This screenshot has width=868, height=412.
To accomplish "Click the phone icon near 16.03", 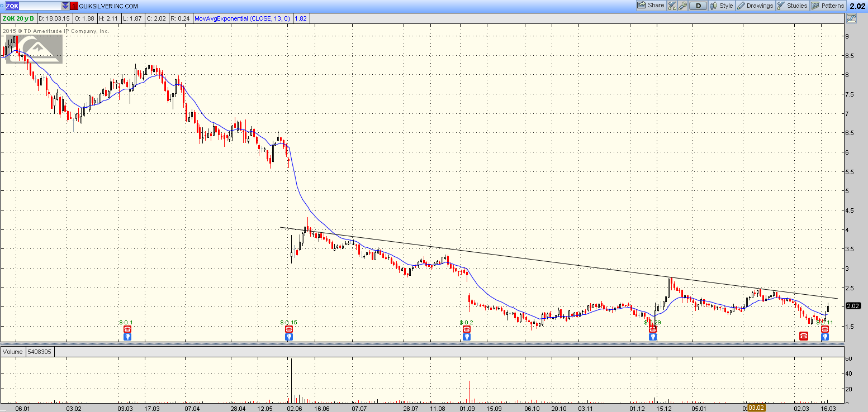I will 825,329.
